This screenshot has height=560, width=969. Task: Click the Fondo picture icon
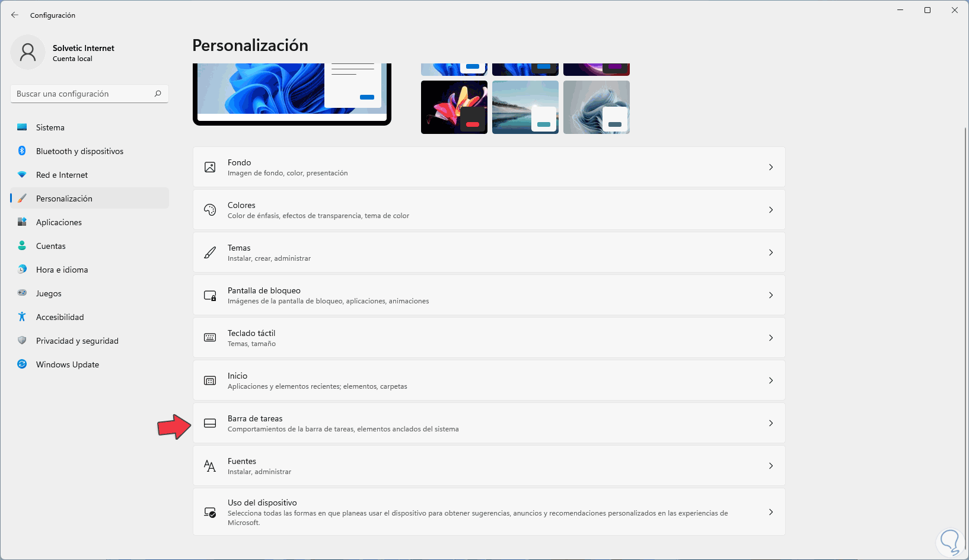(x=210, y=167)
